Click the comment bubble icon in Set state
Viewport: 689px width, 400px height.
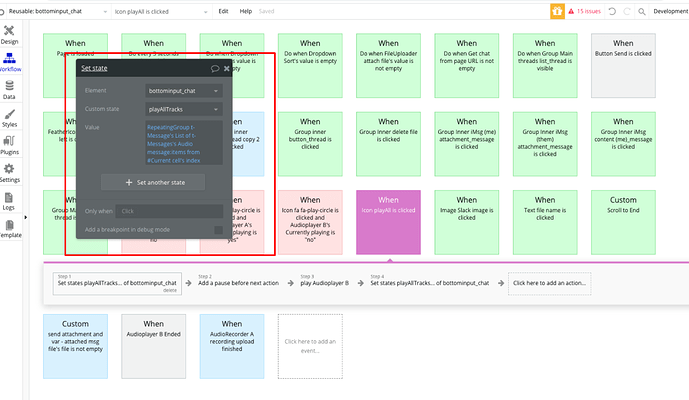(215, 68)
